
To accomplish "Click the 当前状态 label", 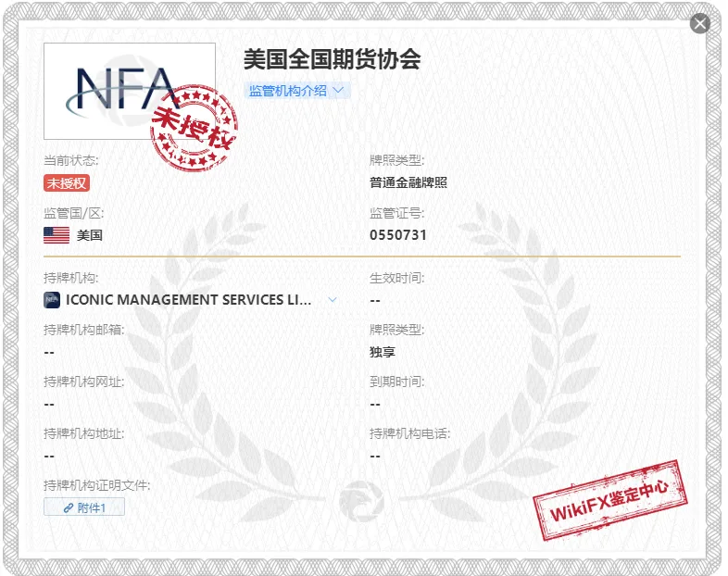I will click(71, 160).
